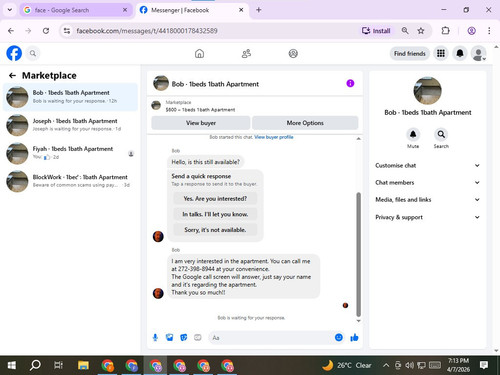Click the chat scrollbar thumb
The height and width of the screenshot is (375, 500).
pyautogui.click(x=359, y=254)
